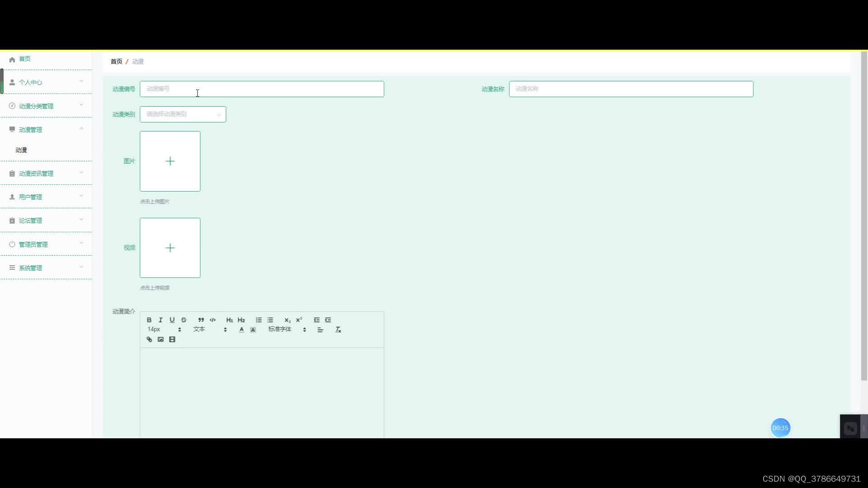Insert a hyperlink in editor
Screen dimensions: 868x488
(x=149, y=339)
